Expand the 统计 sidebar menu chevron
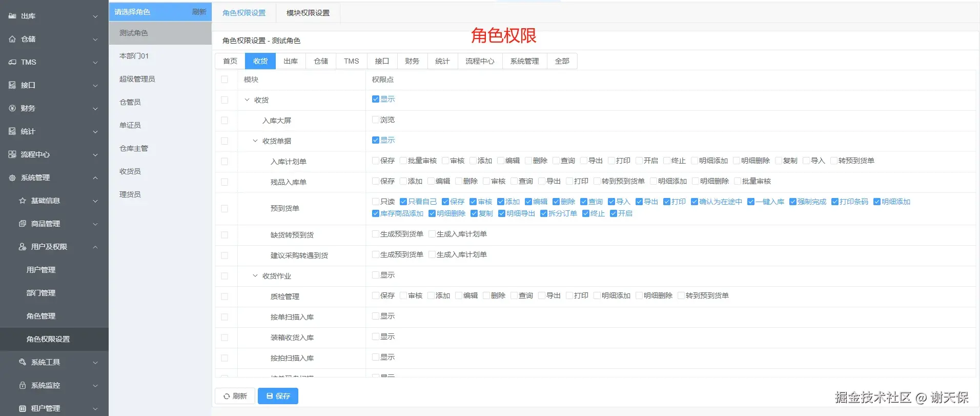This screenshot has height=416, width=980. (x=95, y=132)
